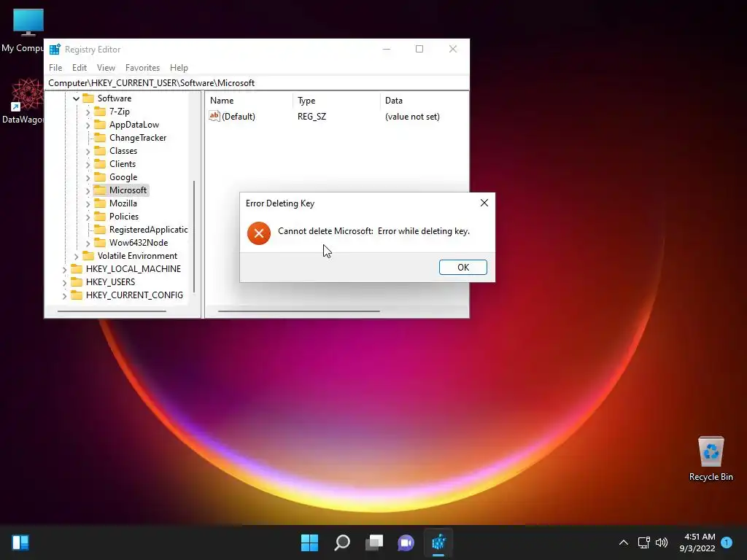Select the HKEY_LOCAL_MACHINE folder icon
This screenshot has width=747, height=560.
coord(77,268)
